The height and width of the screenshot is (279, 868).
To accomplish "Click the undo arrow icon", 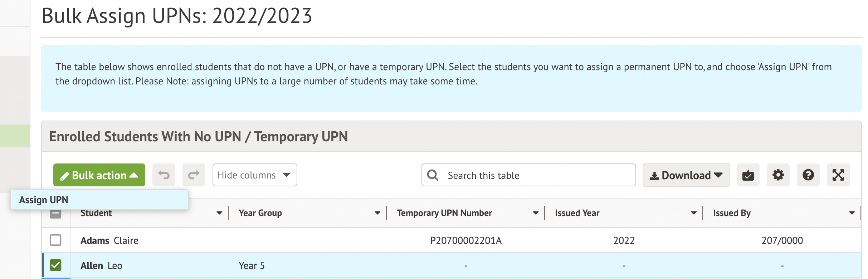I will [x=164, y=175].
